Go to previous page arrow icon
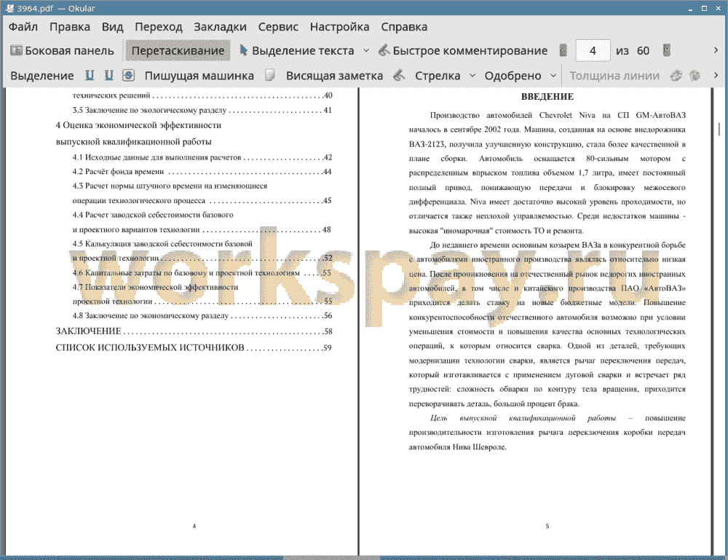This screenshot has height=560, width=728. (563, 51)
